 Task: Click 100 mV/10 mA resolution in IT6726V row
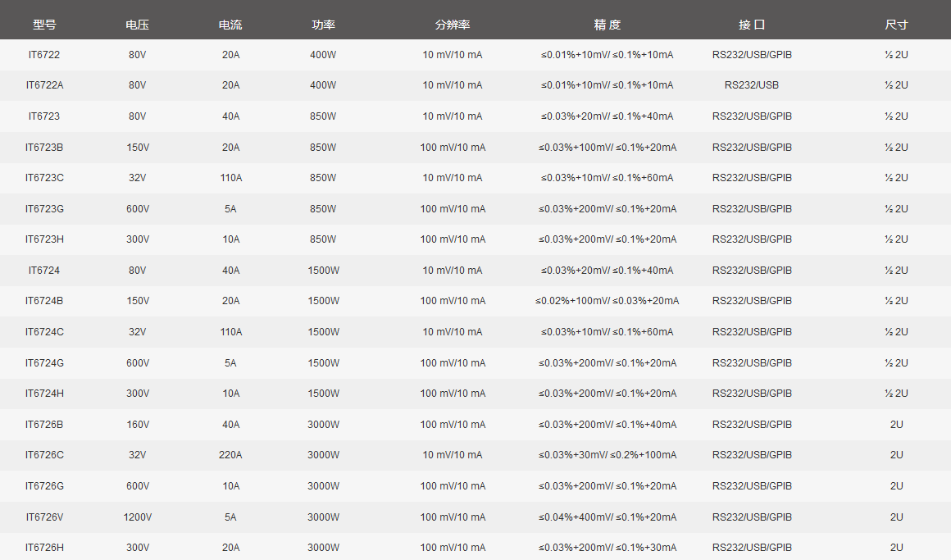pos(453,517)
